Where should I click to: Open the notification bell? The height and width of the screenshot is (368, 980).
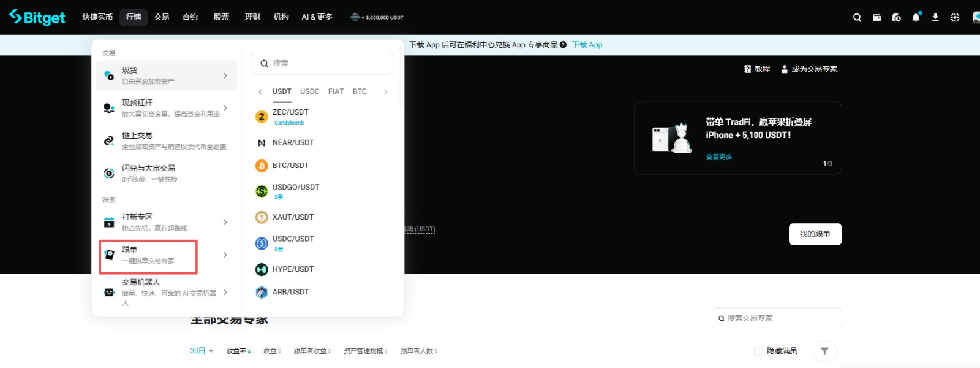(916, 17)
